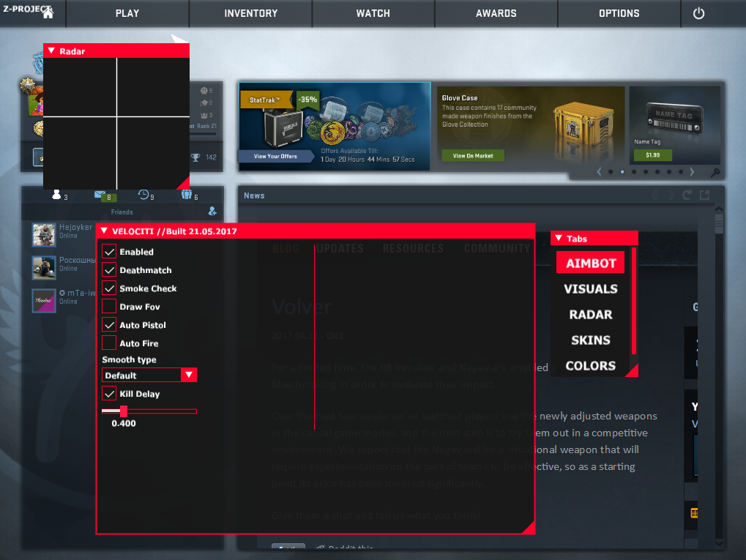Open the OPTIONS menu
The width and height of the screenshot is (746, 560).
point(619,13)
